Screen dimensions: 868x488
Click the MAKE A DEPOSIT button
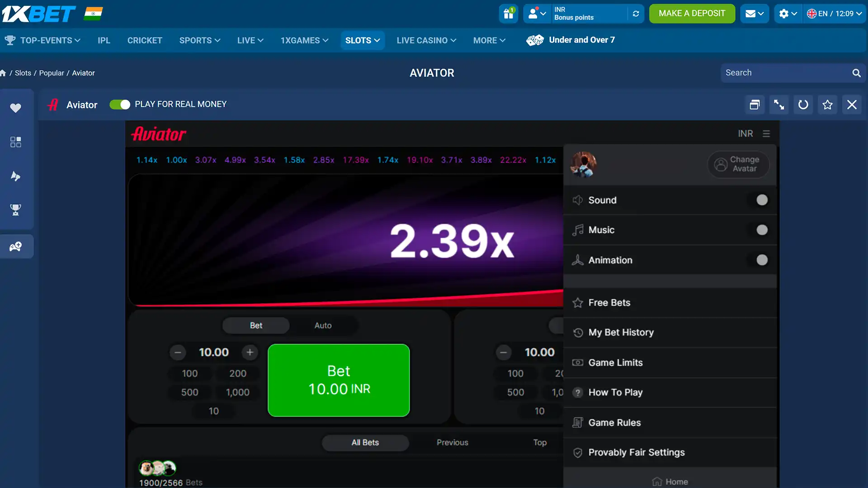(x=692, y=14)
